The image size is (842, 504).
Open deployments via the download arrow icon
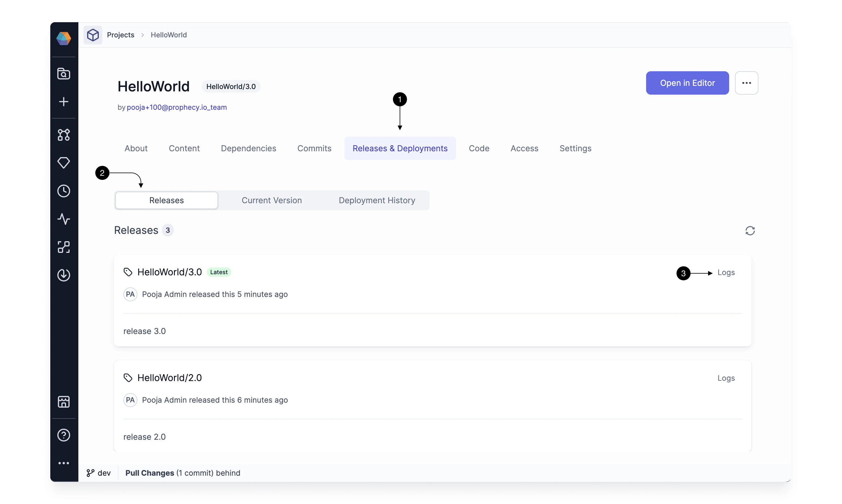63,275
